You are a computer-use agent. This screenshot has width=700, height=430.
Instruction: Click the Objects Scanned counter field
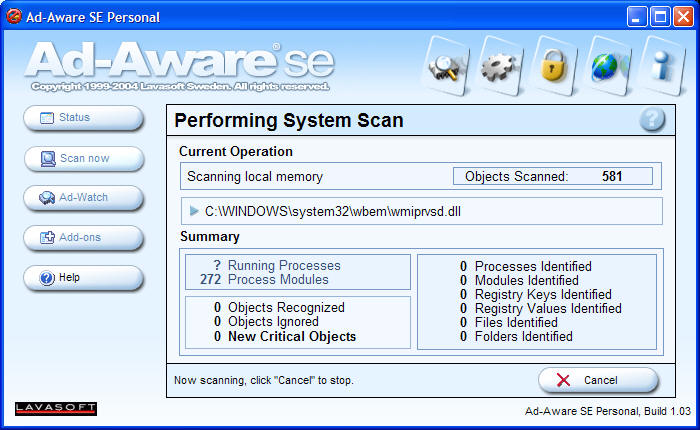[552, 177]
